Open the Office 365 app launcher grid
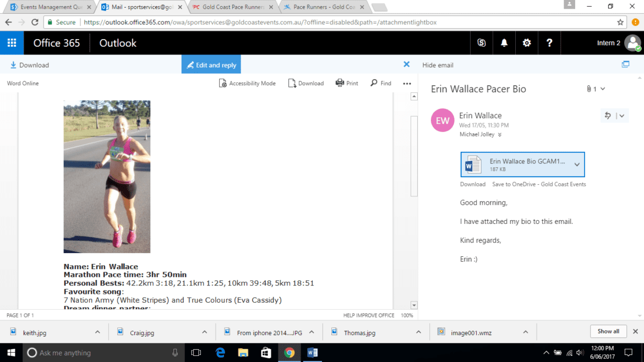 pos(12,43)
